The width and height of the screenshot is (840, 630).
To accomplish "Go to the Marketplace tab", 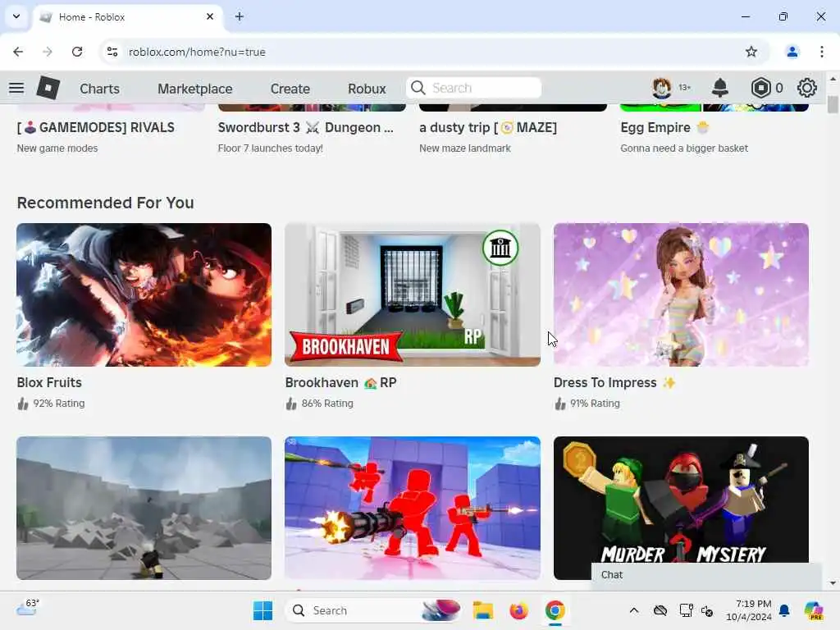I will (x=195, y=89).
